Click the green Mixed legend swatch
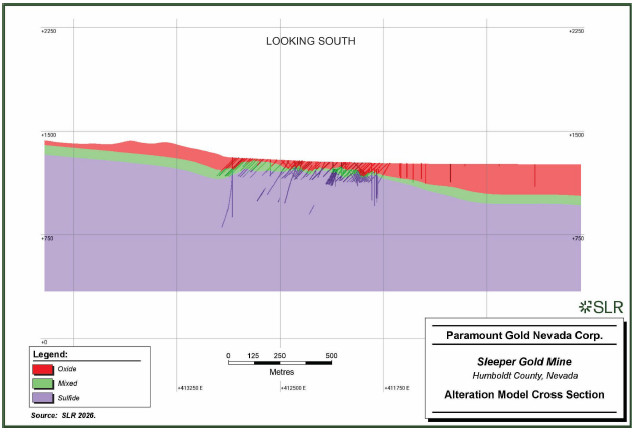This screenshot has width=634, height=432. 42,383
